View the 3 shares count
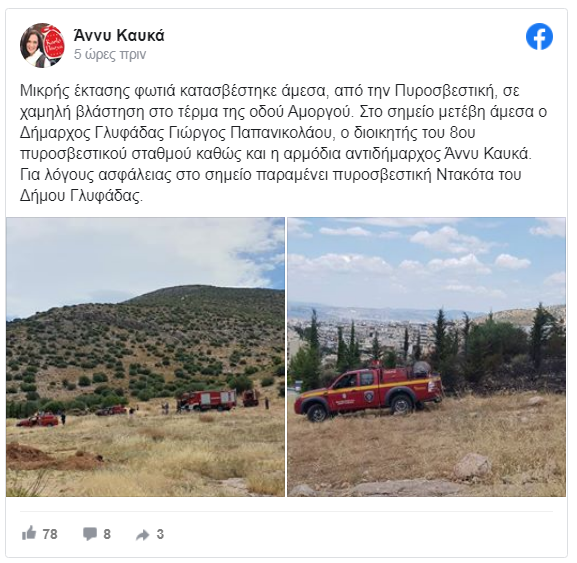This screenshot has height=563, width=577. (x=160, y=534)
